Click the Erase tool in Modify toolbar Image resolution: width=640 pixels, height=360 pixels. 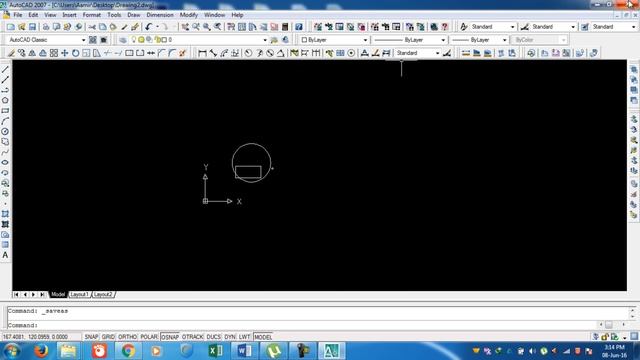point(11,53)
